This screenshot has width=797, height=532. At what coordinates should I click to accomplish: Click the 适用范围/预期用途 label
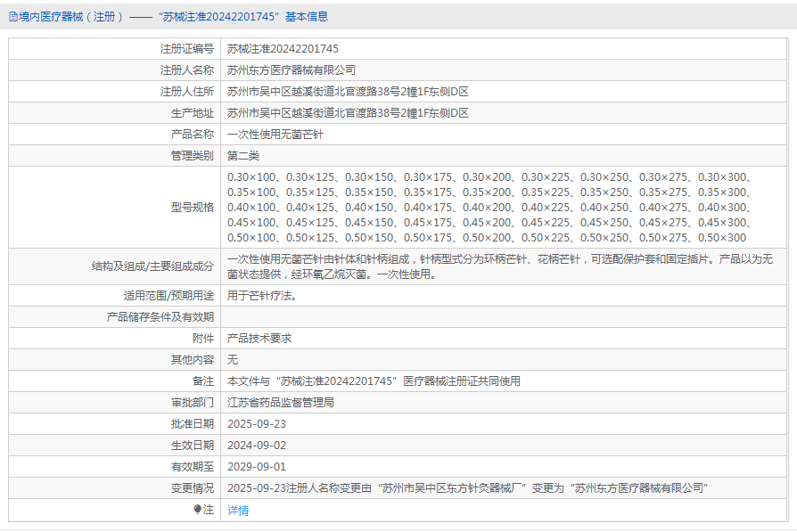click(x=168, y=296)
